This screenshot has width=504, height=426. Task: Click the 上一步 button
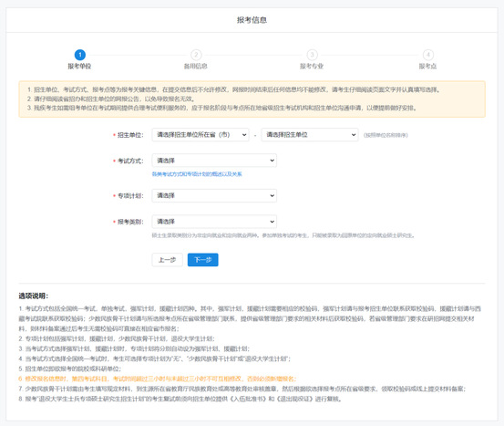[x=167, y=260]
